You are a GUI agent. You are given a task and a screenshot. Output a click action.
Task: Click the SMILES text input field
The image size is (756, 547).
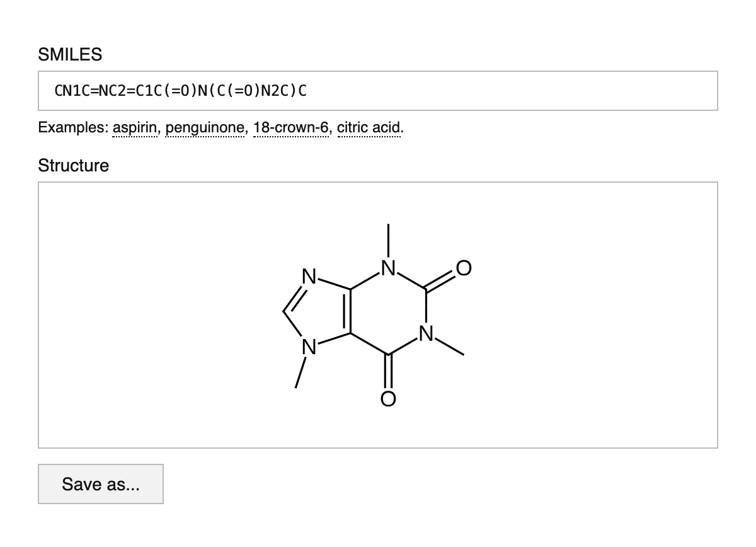click(x=377, y=91)
